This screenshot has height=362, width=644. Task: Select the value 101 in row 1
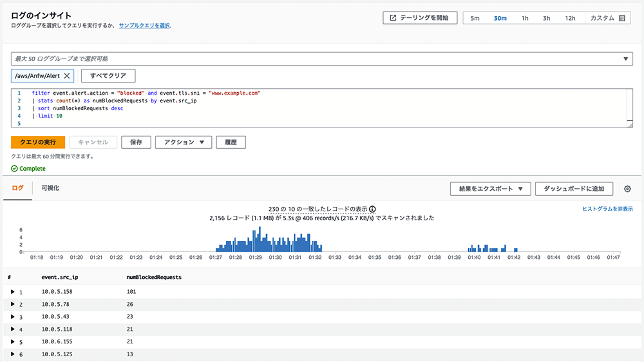[131, 292]
